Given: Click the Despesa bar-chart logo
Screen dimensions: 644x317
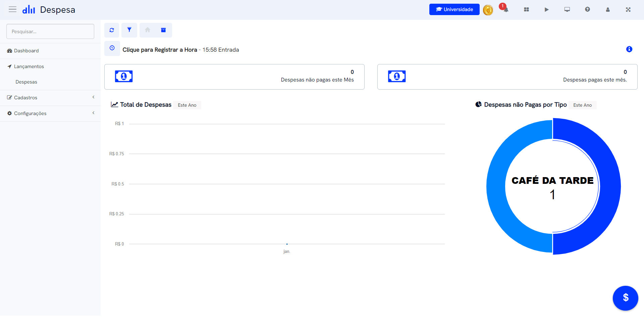Looking at the screenshot, I should click(29, 9).
